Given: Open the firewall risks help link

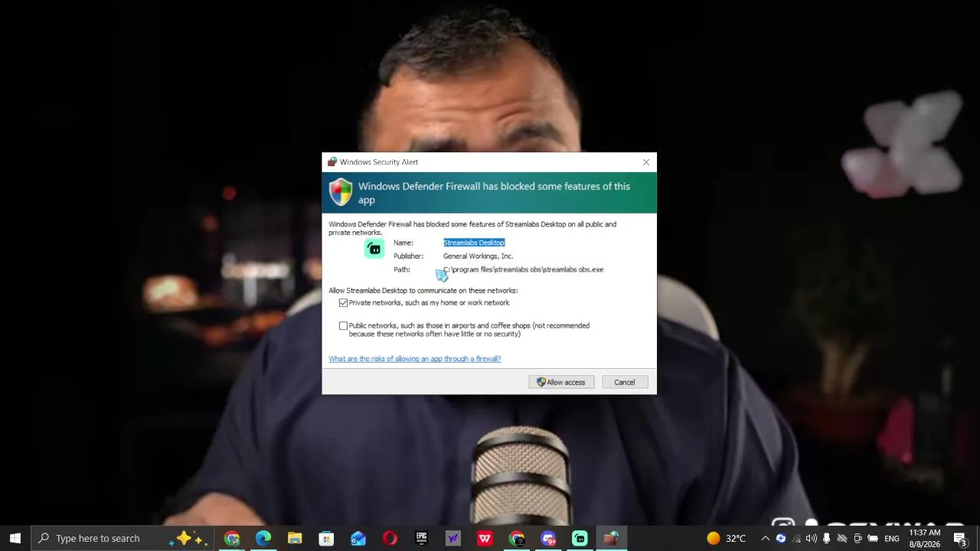Looking at the screenshot, I should pos(415,359).
